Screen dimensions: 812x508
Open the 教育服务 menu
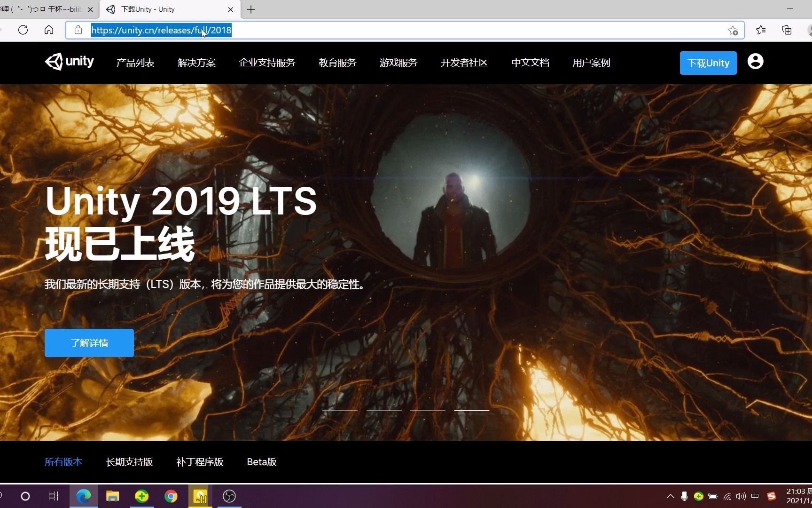click(337, 63)
